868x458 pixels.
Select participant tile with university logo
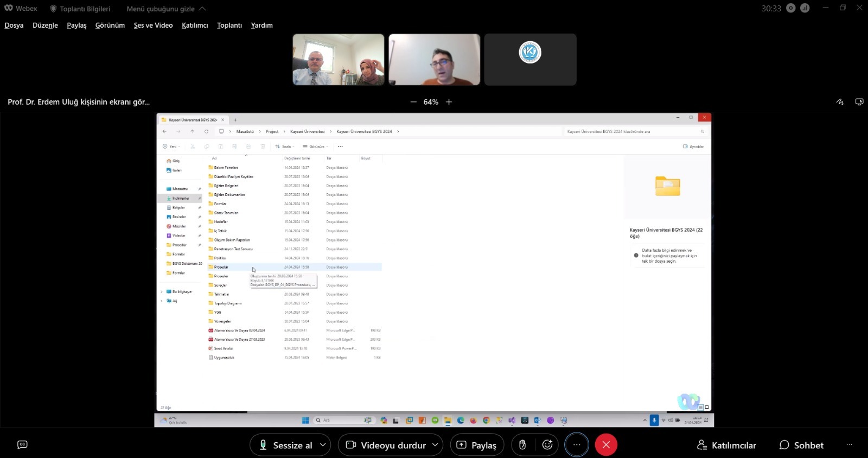pos(531,60)
